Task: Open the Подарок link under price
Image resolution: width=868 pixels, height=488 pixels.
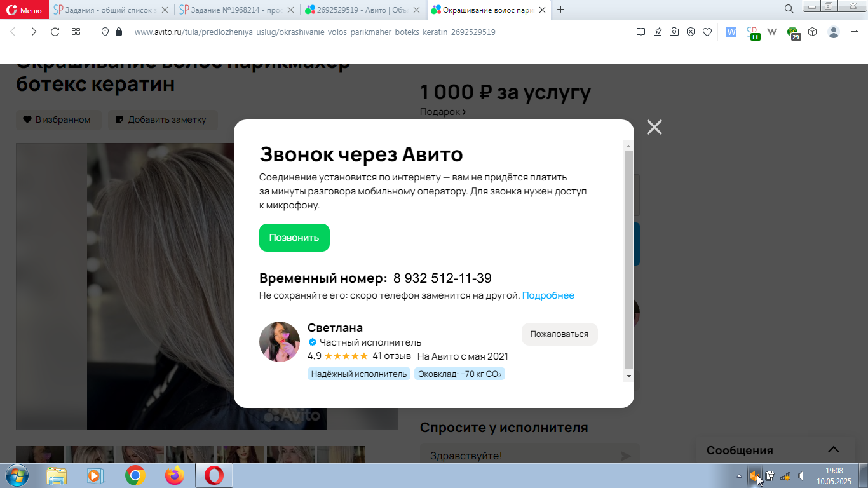Action: [x=443, y=112]
